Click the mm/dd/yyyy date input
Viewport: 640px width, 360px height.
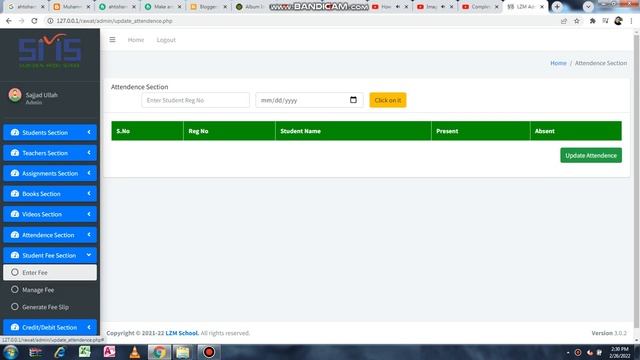309,100
